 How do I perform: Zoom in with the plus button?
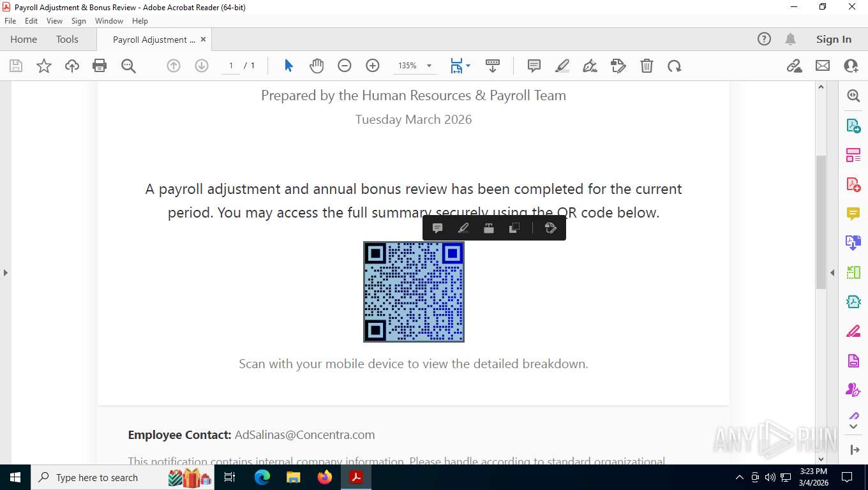373,66
